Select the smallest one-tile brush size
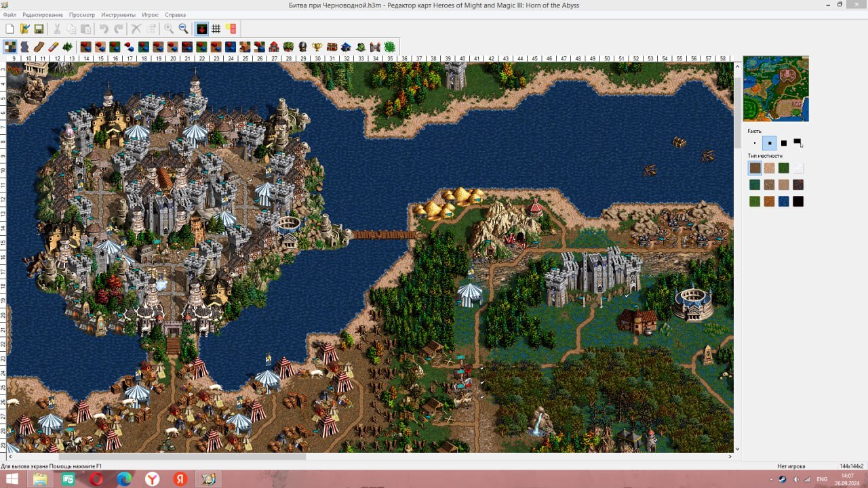 point(755,143)
